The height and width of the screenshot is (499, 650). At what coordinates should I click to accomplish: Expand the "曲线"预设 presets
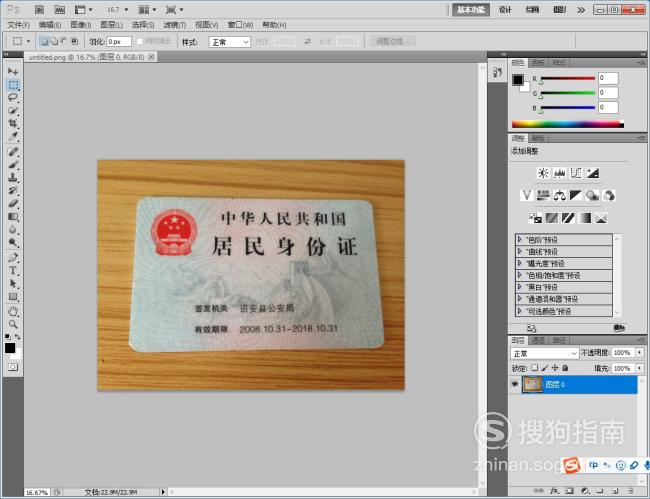(519, 251)
